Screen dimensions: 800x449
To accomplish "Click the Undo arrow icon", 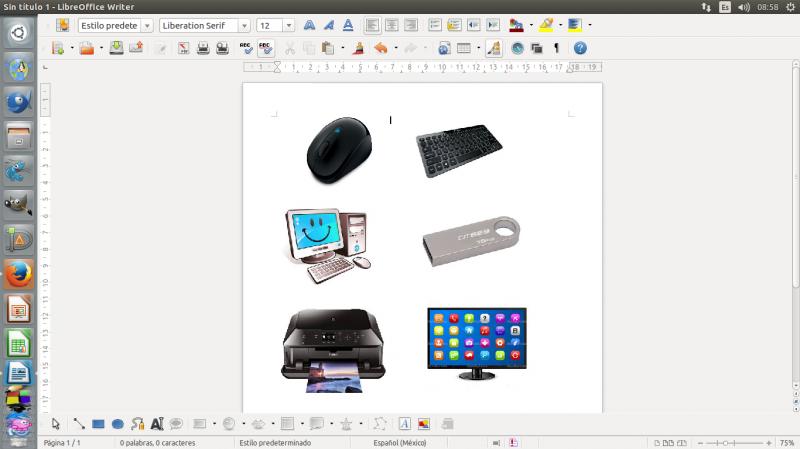I will coord(380,48).
